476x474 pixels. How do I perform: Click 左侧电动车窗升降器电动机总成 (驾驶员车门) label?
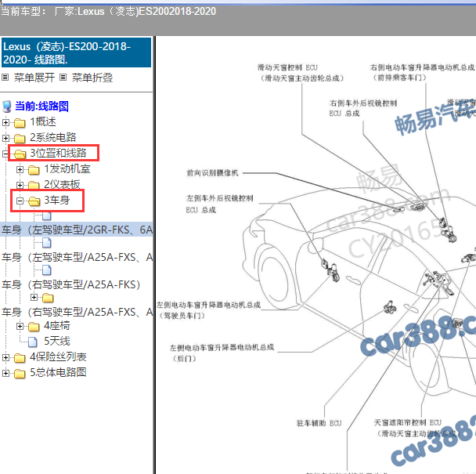[x=208, y=310]
